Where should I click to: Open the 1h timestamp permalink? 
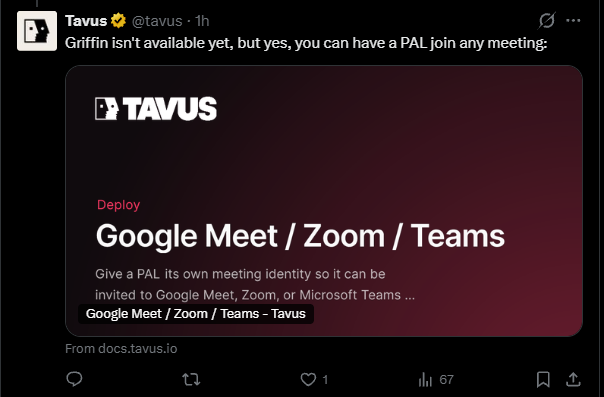[x=202, y=21]
